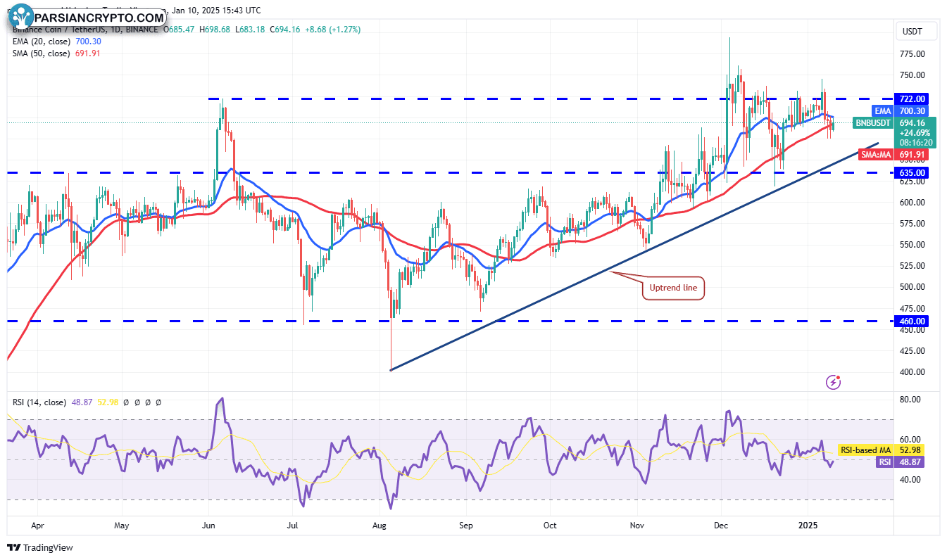
Task: Click the purple lightning bolt icon
Action: click(834, 382)
